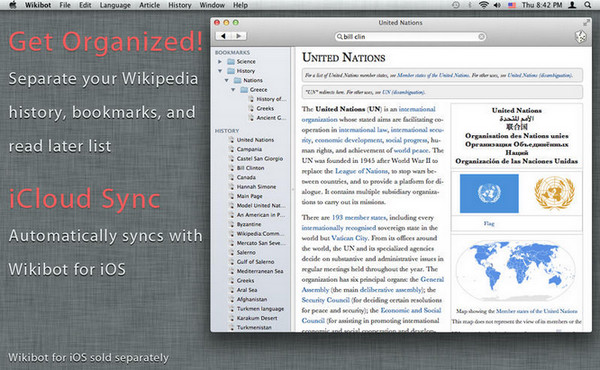600x370 pixels.
Task: Open the US flag input menu
Action: pos(512,5)
